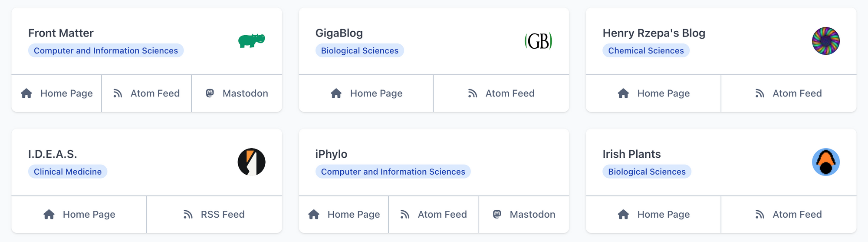Go to iPhylo's Home Page
868x242 pixels.
tap(353, 214)
